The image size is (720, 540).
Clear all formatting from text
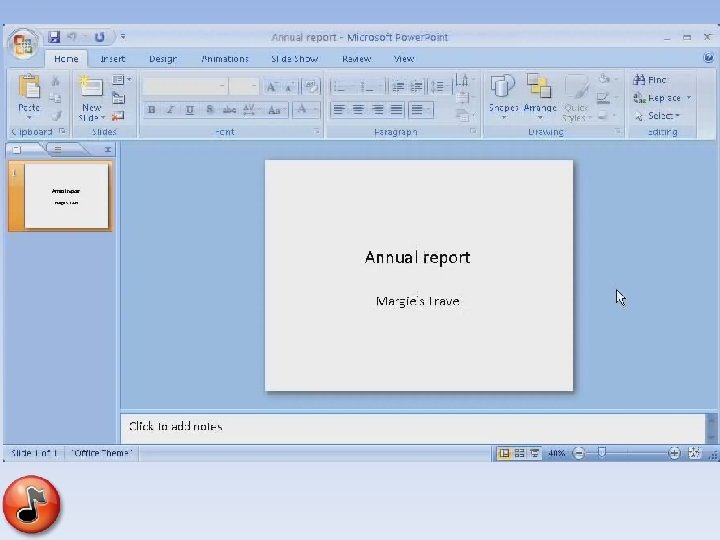pos(311,86)
